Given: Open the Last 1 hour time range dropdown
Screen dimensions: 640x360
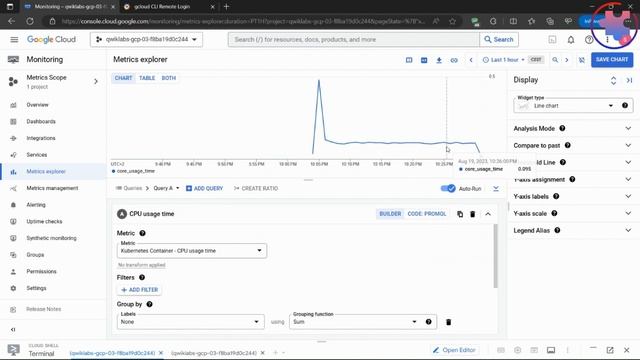Looking at the screenshot, I should point(504,60).
